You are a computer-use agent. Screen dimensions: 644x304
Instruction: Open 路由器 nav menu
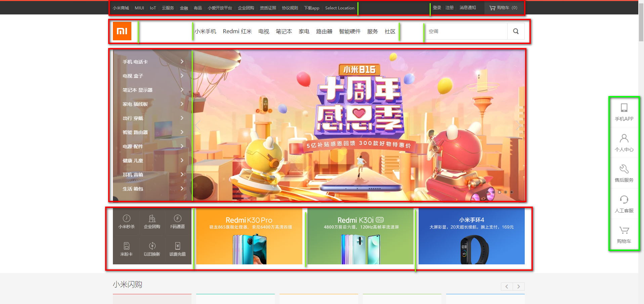point(324,31)
